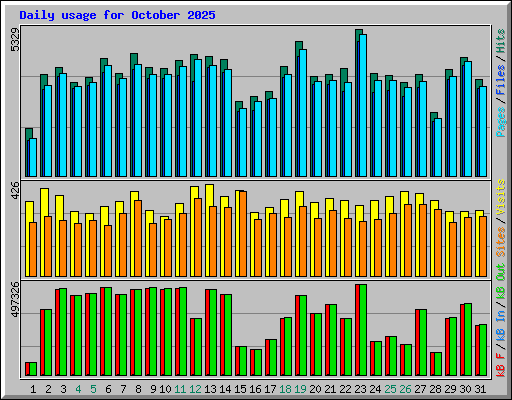Click day label 28 on the axis
This screenshot has height=400, width=512.
point(435,389)
